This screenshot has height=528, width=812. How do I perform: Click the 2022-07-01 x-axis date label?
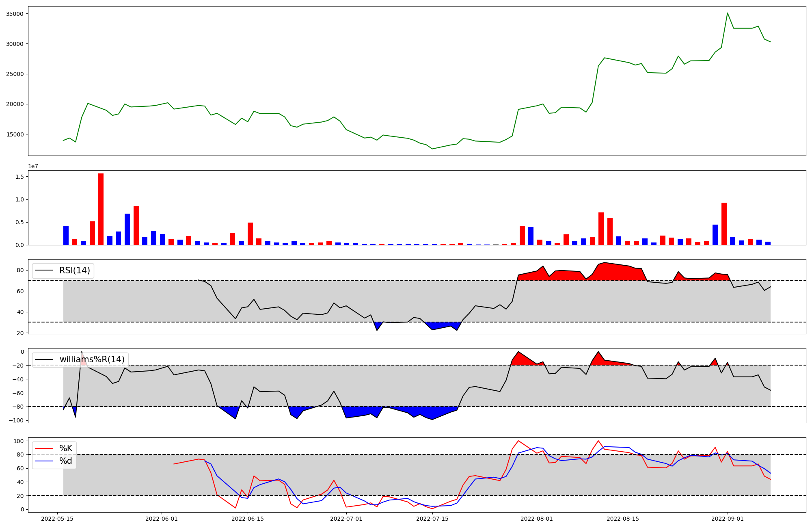pyautogui.click(x=346, y=519)
